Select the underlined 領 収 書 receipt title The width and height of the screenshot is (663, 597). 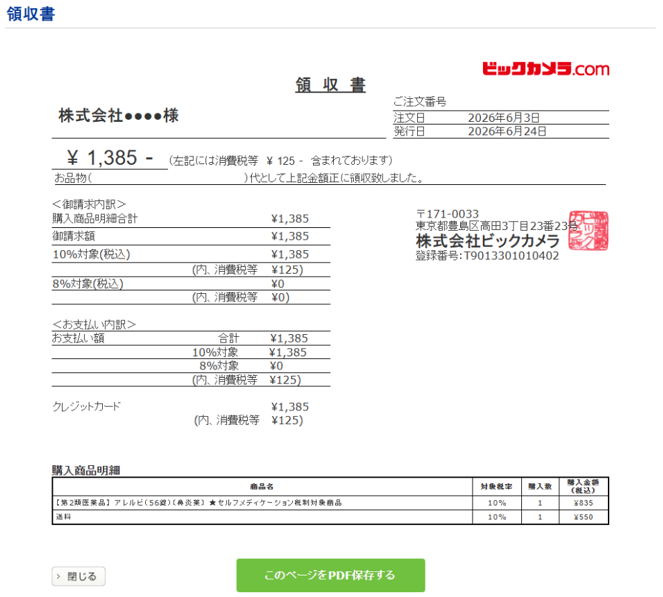pyautogui.click(x=330, y=85)
